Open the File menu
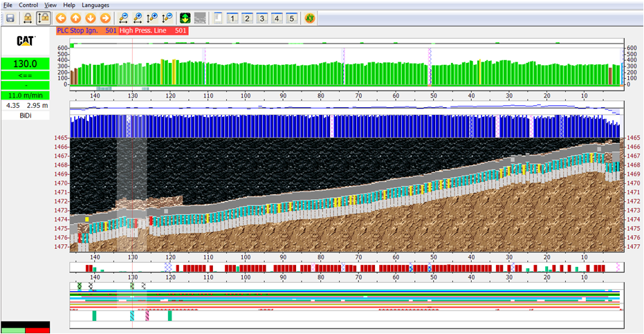 pyautogui.click(x=8, y=5)
